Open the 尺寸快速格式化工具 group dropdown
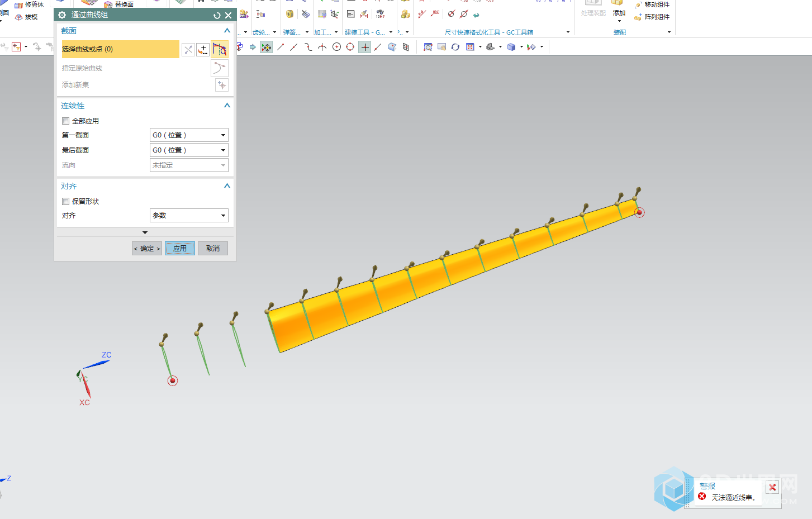Viewport: 812px width, 519px height. click(x=568, y=32)
